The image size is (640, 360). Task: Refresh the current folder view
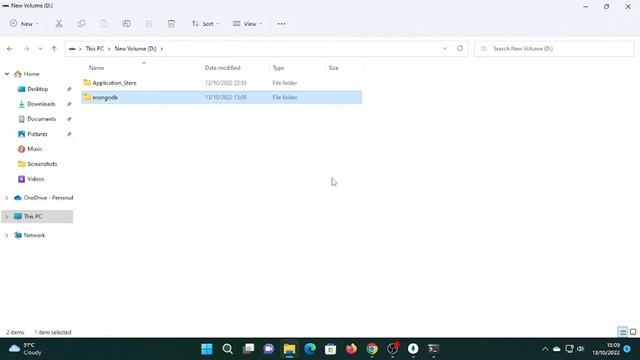(x=460, y=49)
